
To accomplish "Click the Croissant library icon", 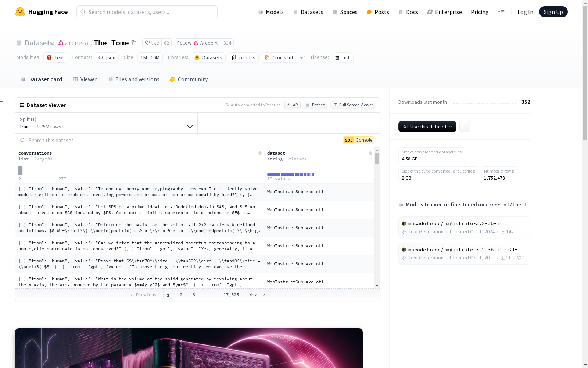I will click(267, 57).
